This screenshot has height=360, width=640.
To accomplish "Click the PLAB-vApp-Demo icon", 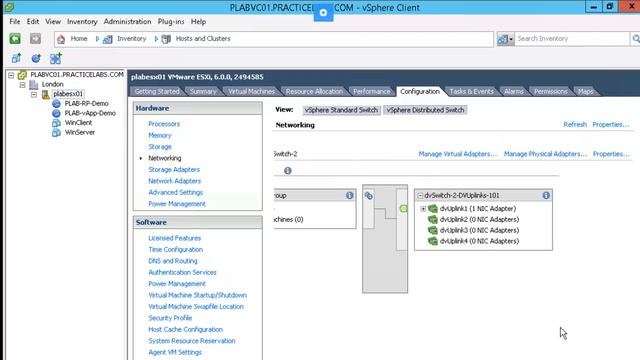I will click(x=56, y=113).
